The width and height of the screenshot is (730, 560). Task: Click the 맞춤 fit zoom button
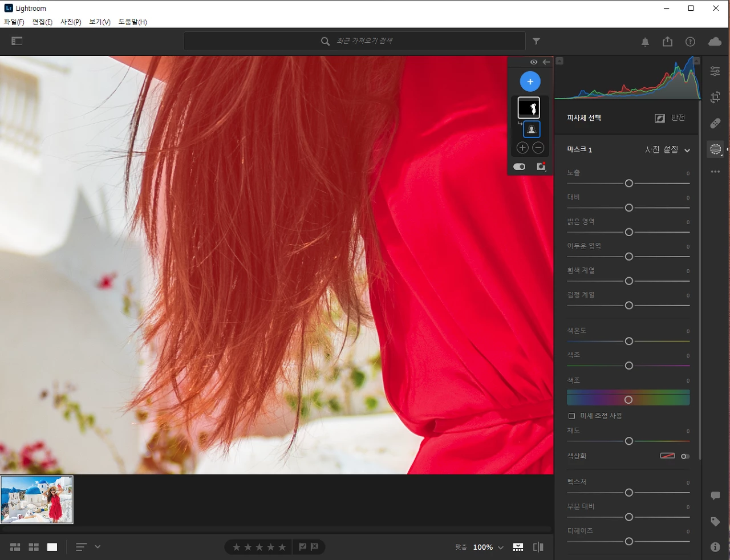(x=461, y=547)
